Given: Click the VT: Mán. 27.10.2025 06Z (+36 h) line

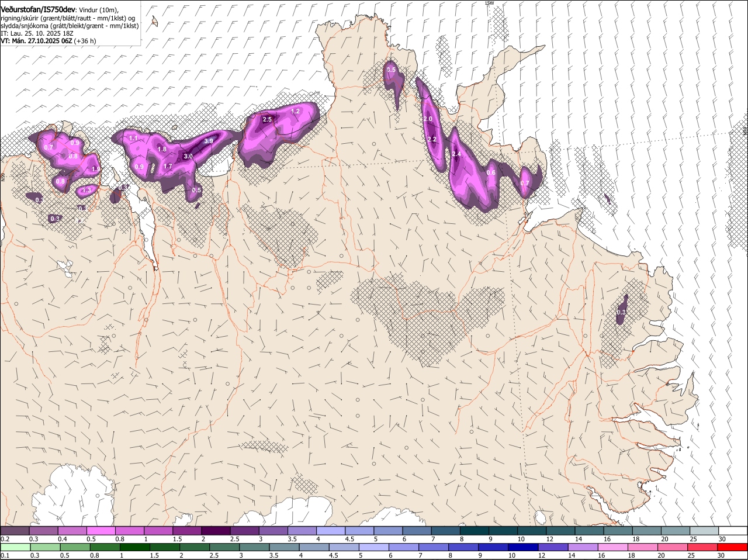Looking at the screenshot, I should (x=48, y=41).
